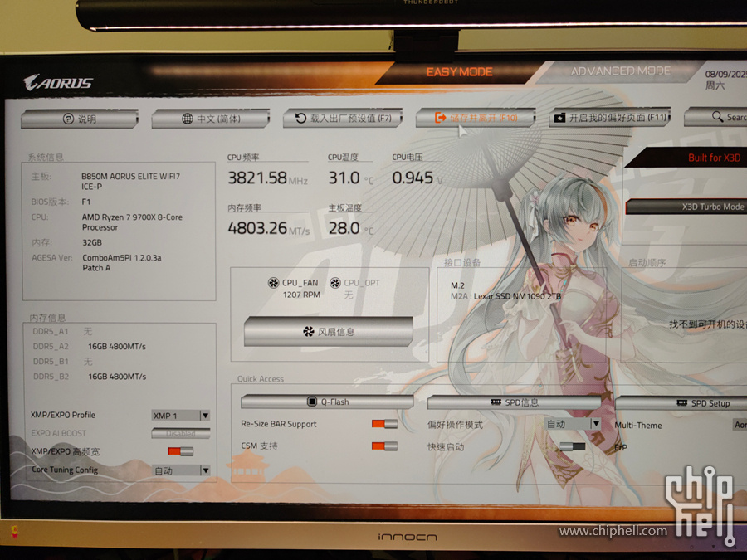This screenshot has width=747, height=560.
Task: Click the EXPO AI BOOST Disabled field
Action: (x=181, y=433)
